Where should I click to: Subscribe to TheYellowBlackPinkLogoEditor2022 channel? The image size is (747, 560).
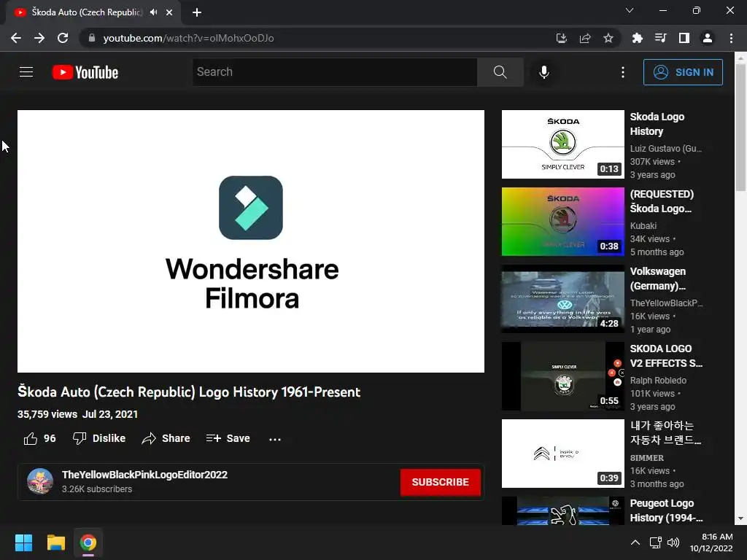coord(440,482)
